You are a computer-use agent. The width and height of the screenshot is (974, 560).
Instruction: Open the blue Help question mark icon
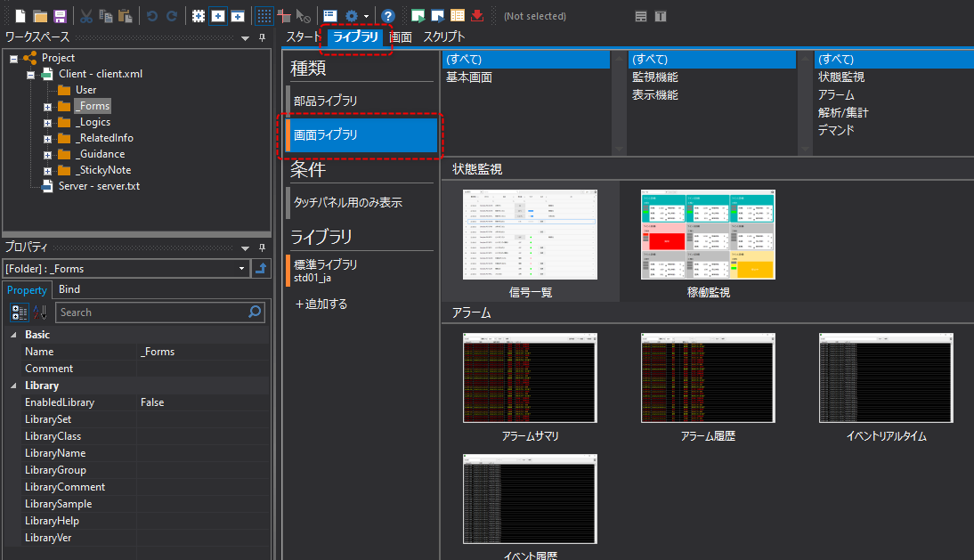pyautogui.click(x=387, y=16)
